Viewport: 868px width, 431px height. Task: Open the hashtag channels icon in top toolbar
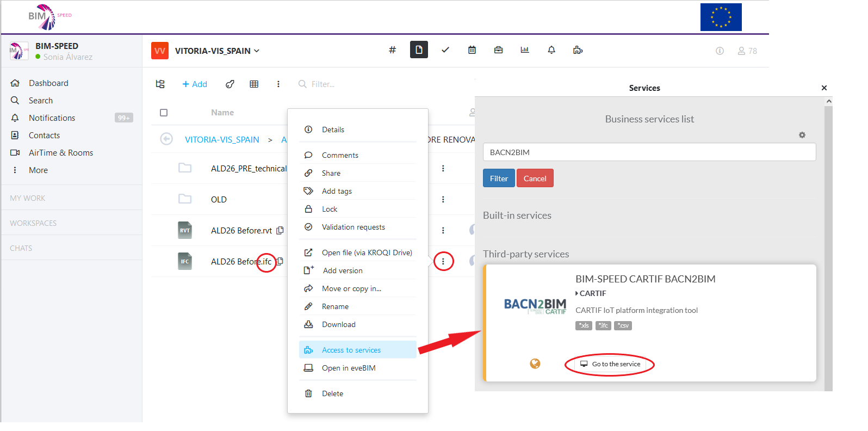click(x=392, y=50)
